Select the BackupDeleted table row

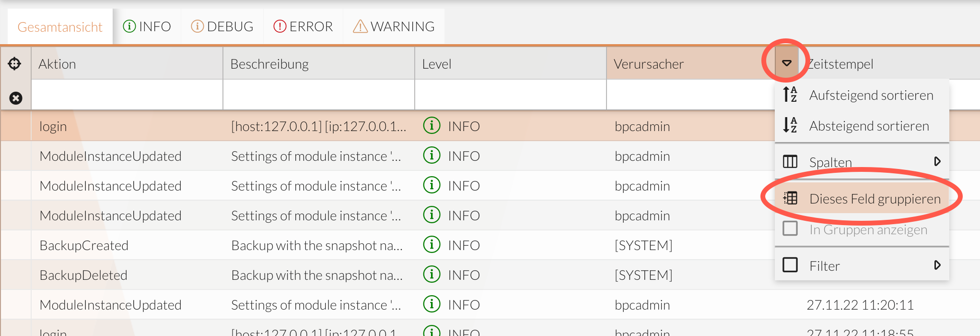[336, 275]
